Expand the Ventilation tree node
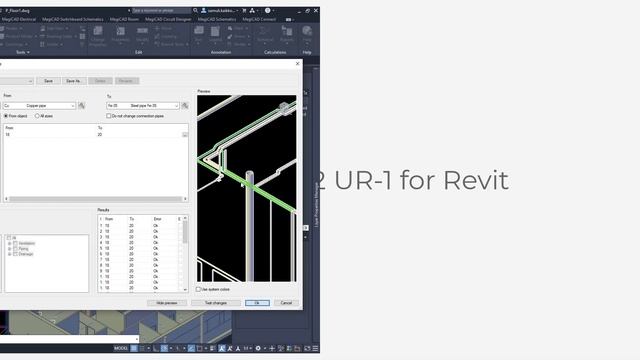The image size is (640, 360). pos(9,243)
